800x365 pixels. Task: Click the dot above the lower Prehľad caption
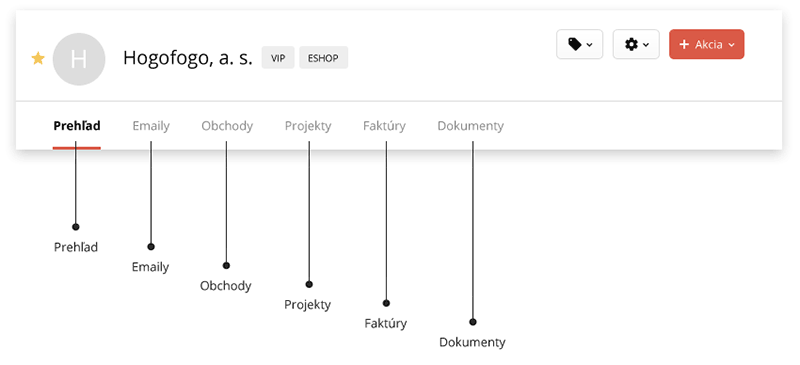tap(76, 227)
